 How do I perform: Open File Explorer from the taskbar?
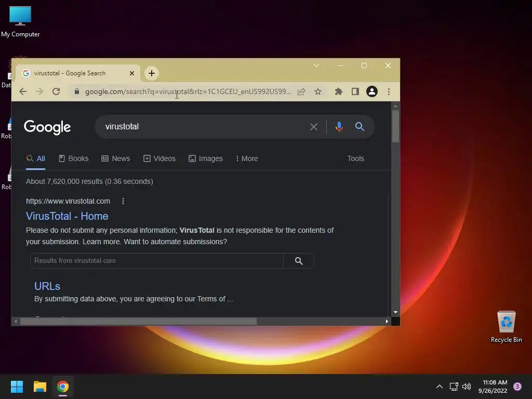tap(39, 387)
